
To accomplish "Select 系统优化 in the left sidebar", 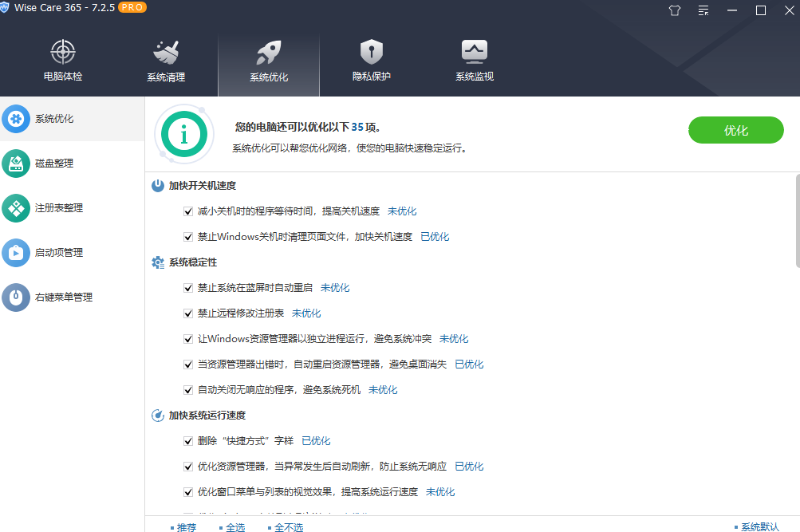I will [x=53, y=119].
